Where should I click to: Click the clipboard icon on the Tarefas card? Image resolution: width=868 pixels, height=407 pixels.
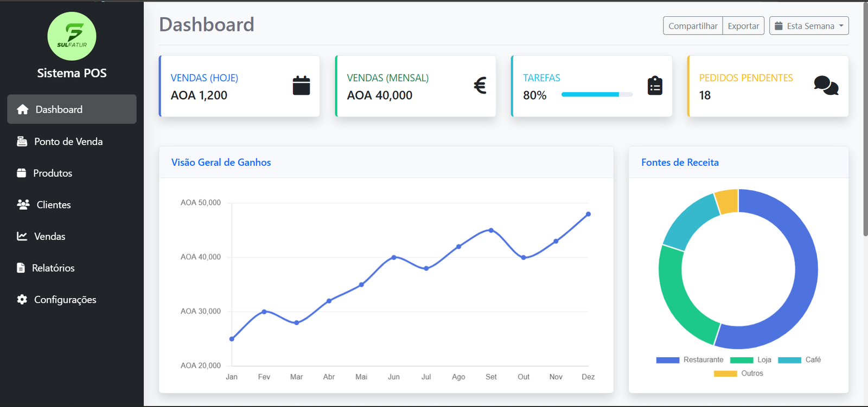655,86
